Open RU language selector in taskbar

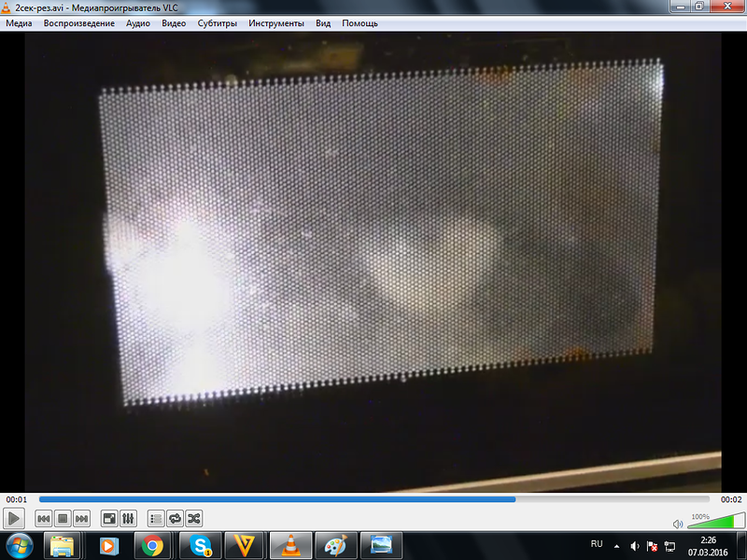point(597,544)
